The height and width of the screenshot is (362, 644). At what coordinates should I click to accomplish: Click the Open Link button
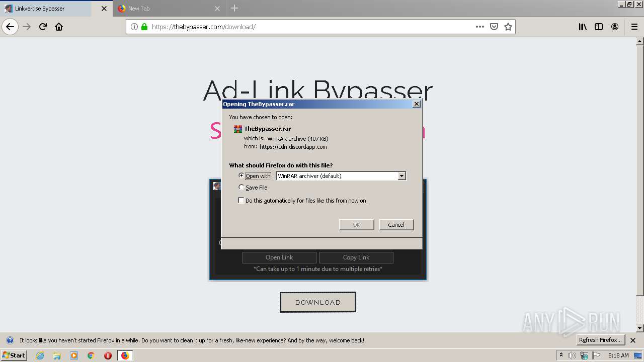279,257
